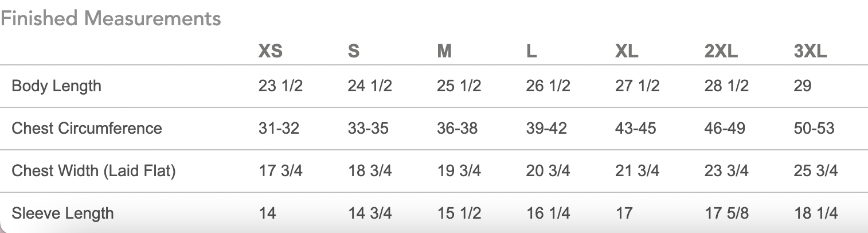
Task: Select the XS size column header
Action: [x=270, y=52]
